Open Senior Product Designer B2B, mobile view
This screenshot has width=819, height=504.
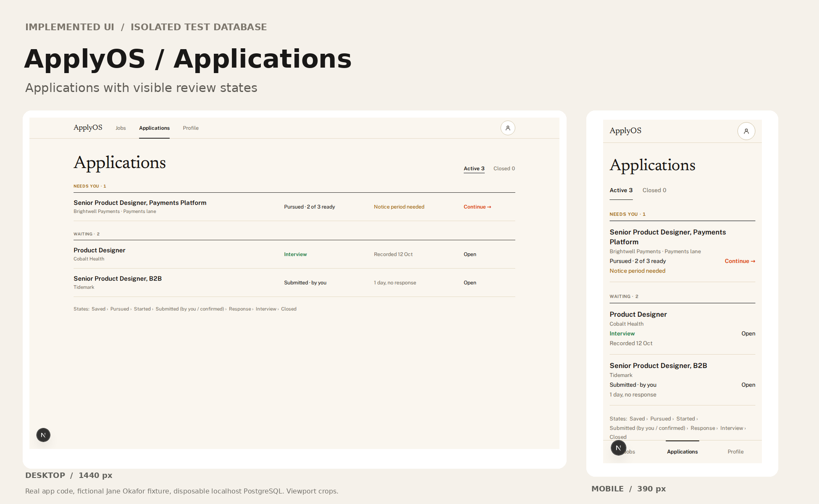click(x=682, y=380)
